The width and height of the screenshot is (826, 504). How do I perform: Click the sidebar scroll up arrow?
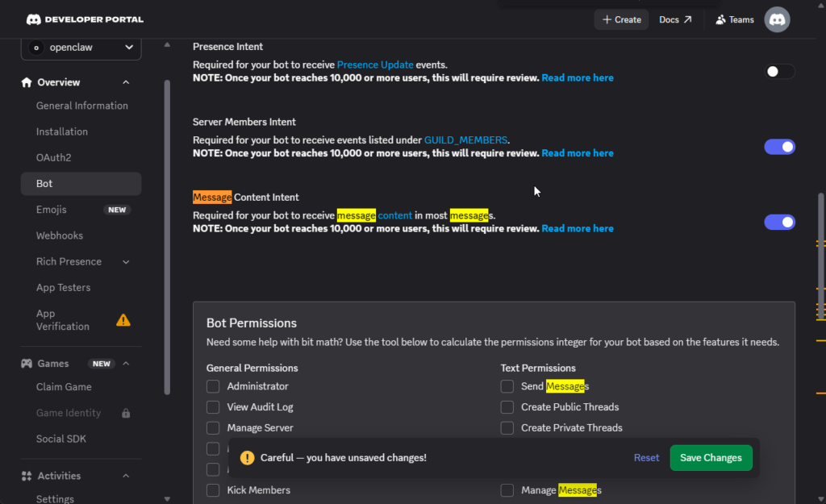click(167, 45)
